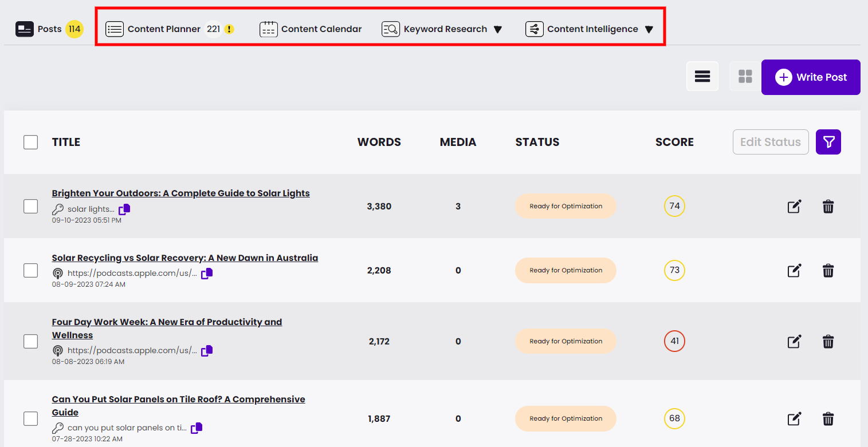This screenshot has width=868, height=447.
Task: Click the red score 41 circle
Action: click(x=674, y=341)
